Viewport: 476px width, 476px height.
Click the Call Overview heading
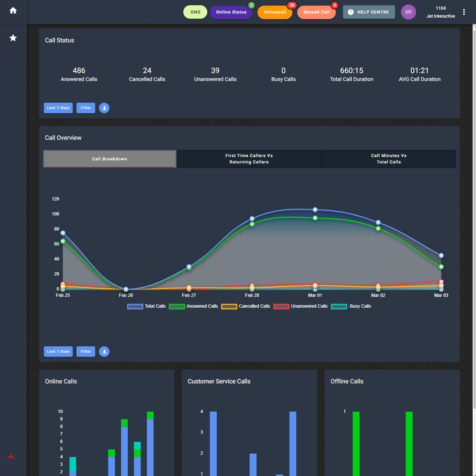63,138
